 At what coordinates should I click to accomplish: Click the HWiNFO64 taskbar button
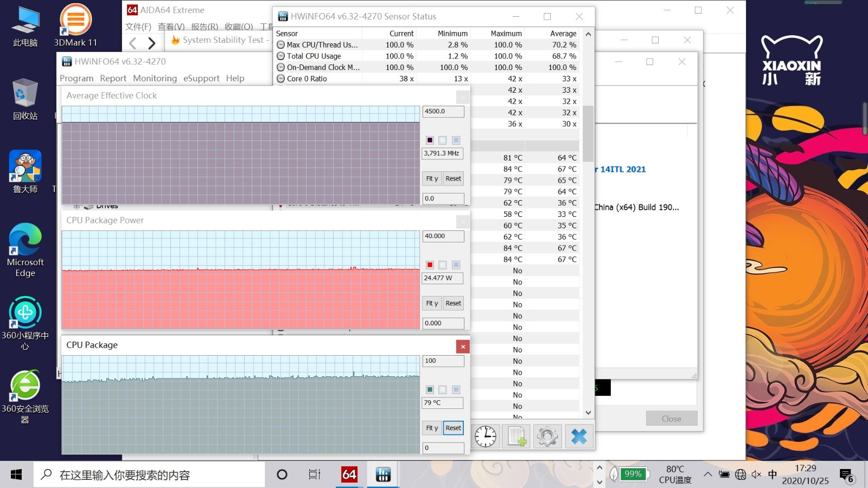click(x=383, y=475)
